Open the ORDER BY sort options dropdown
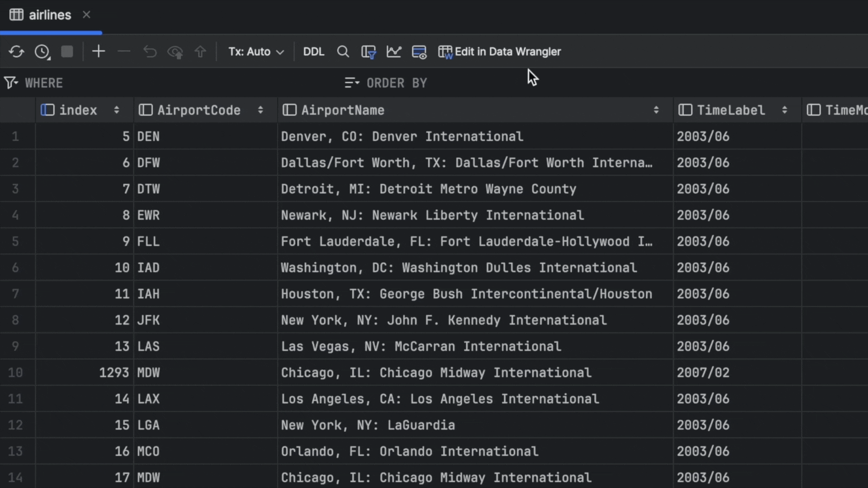The image size is (868, 488). (352, 83)
